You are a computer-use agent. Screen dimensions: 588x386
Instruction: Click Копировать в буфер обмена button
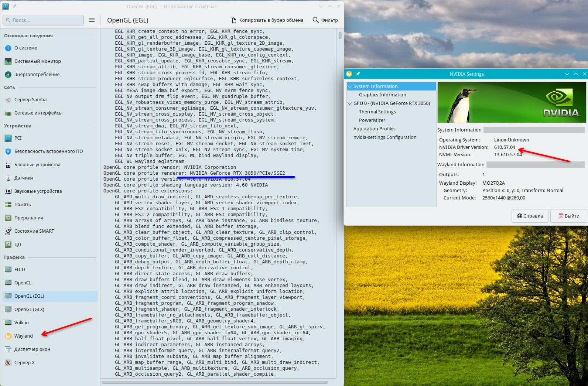[x=267, y=20]
